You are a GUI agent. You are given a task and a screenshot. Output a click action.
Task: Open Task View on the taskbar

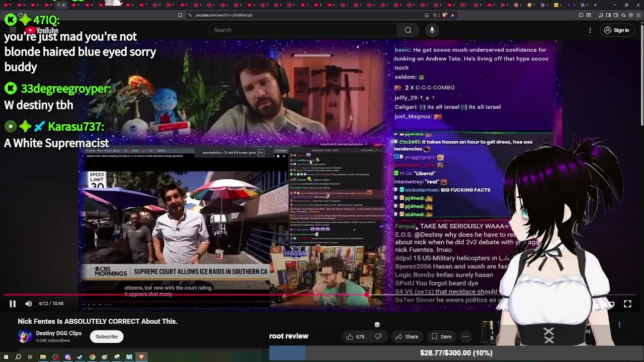click(x=30, y=357)
